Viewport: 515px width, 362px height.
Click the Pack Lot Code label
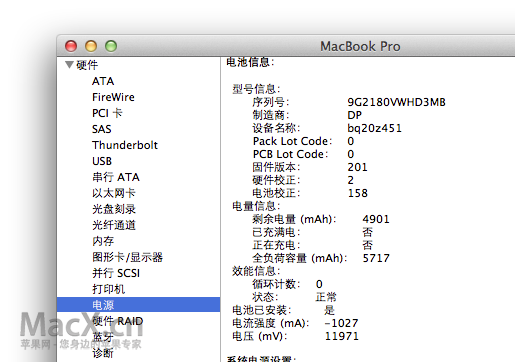pyautogui.click(x=292, y=141)
